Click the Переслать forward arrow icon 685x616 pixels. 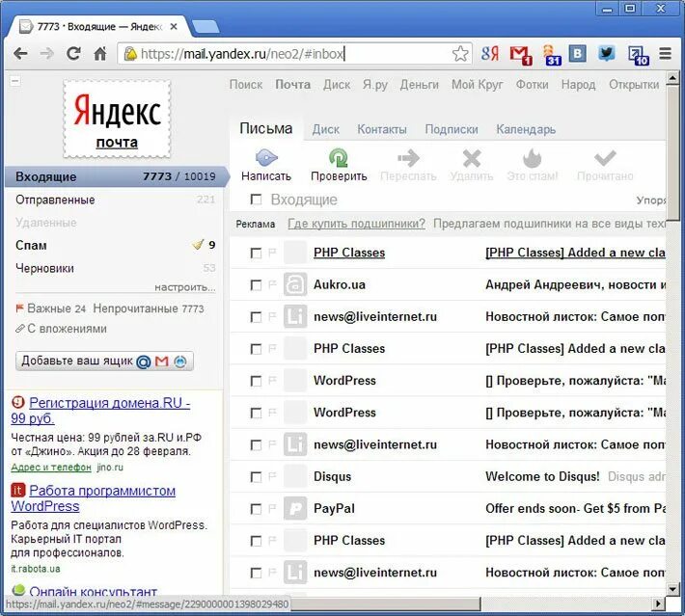[408, 158]
